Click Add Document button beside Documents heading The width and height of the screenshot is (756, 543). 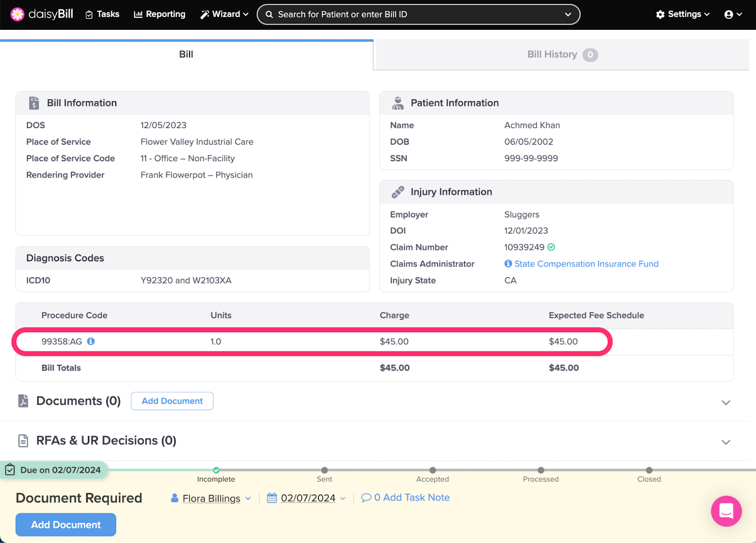click(x=172, y=401)
